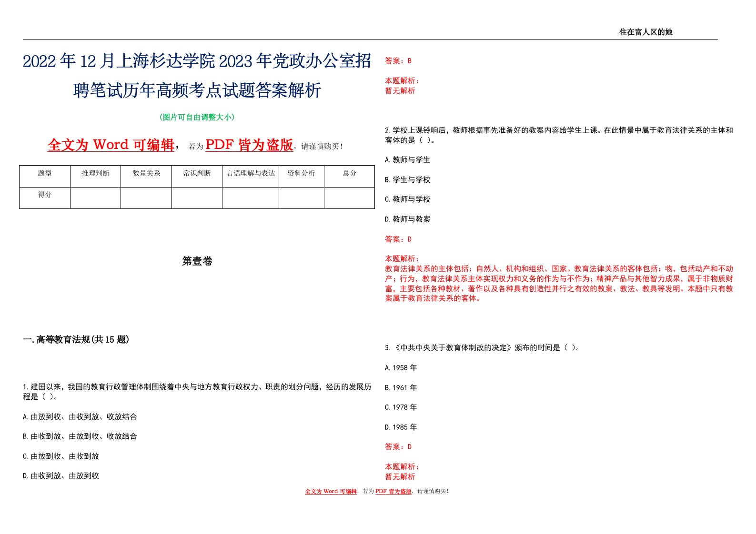Click the red text 答案：B

pyautogui.click(x=398, y=61)
